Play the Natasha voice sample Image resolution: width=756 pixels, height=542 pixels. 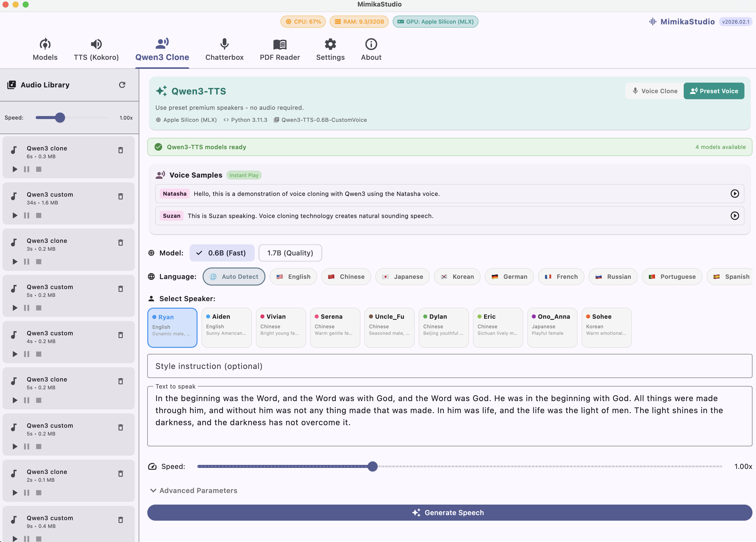pos(735,194)
